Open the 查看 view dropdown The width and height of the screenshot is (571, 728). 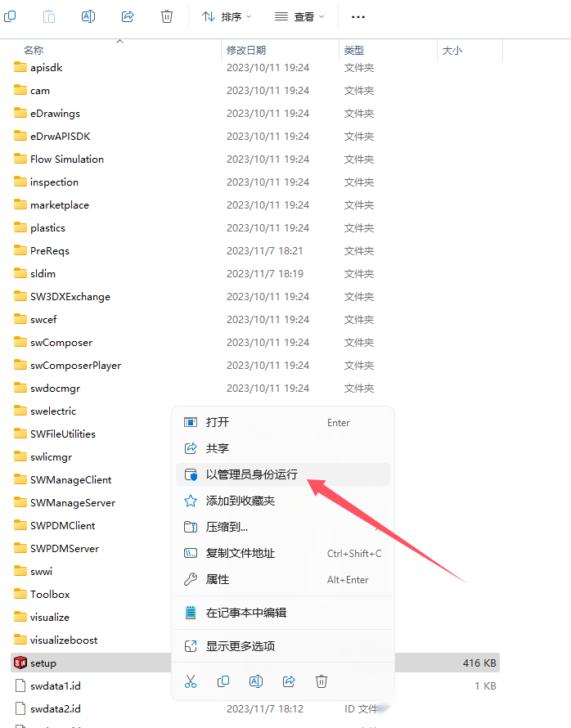pos(299,16)
